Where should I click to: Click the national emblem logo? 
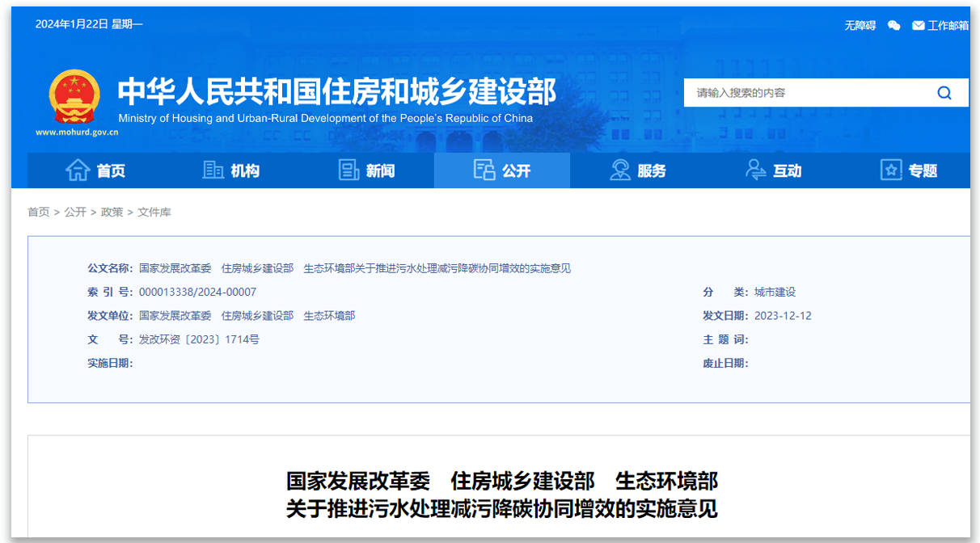click(x=75, y=96)
